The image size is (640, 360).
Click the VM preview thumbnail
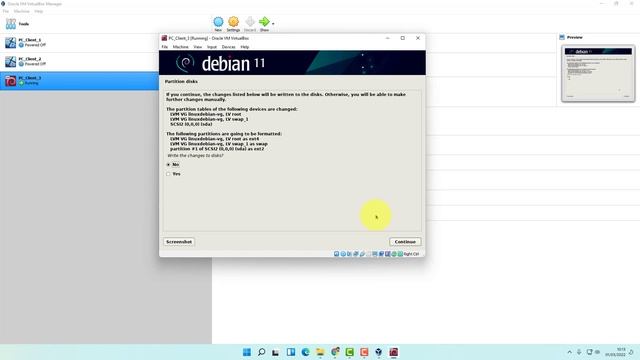(x=598, y=73)
